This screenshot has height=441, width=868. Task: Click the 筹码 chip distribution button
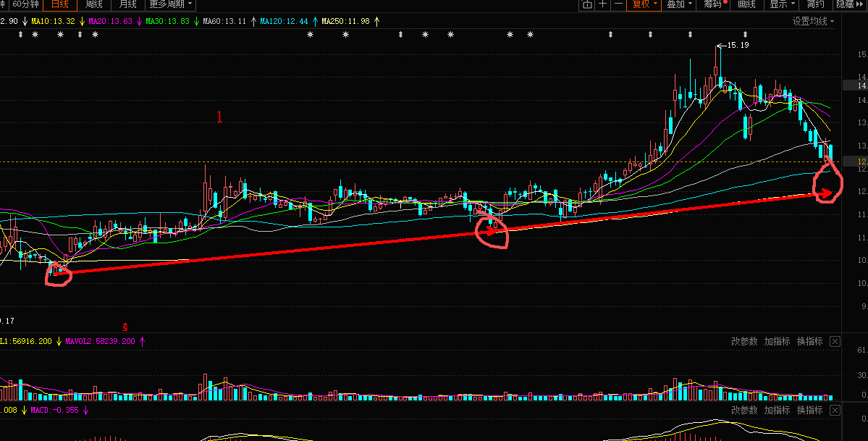tap(715, 4)
